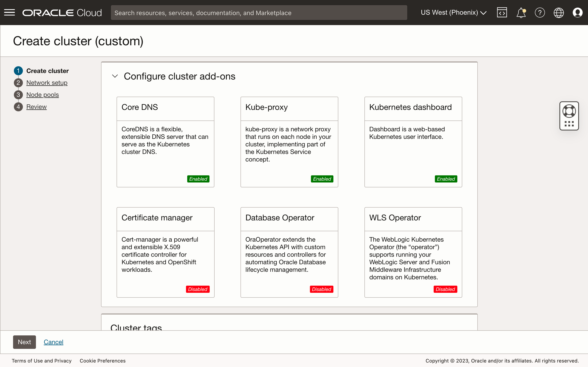Viewport: 588px width, 367px height.
Task: Open Cloud Shell from the top bar
Action: pyautogui.click(x=502, y=12)
